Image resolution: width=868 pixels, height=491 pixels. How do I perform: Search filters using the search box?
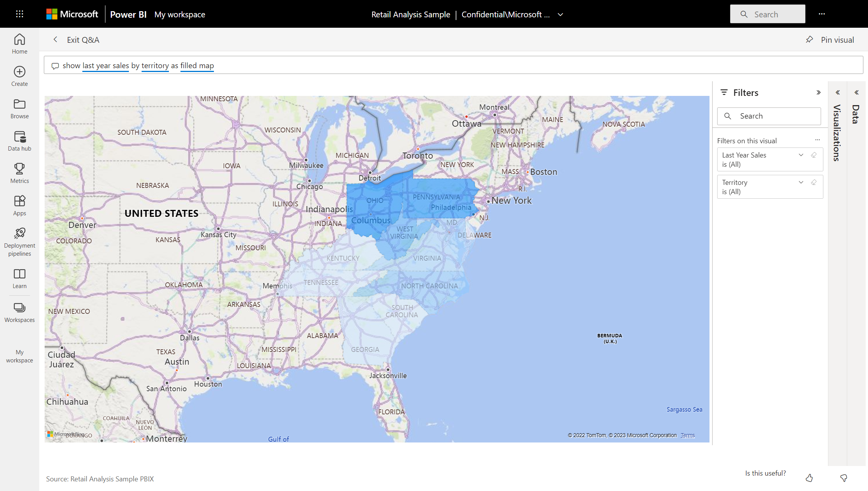770,116
